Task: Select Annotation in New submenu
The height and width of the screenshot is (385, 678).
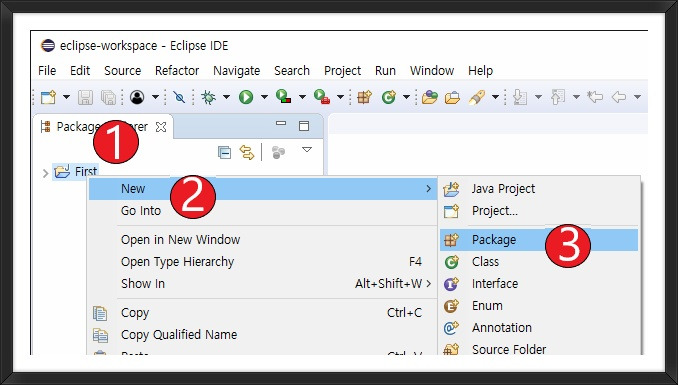Action: click(x=539, y=328)
